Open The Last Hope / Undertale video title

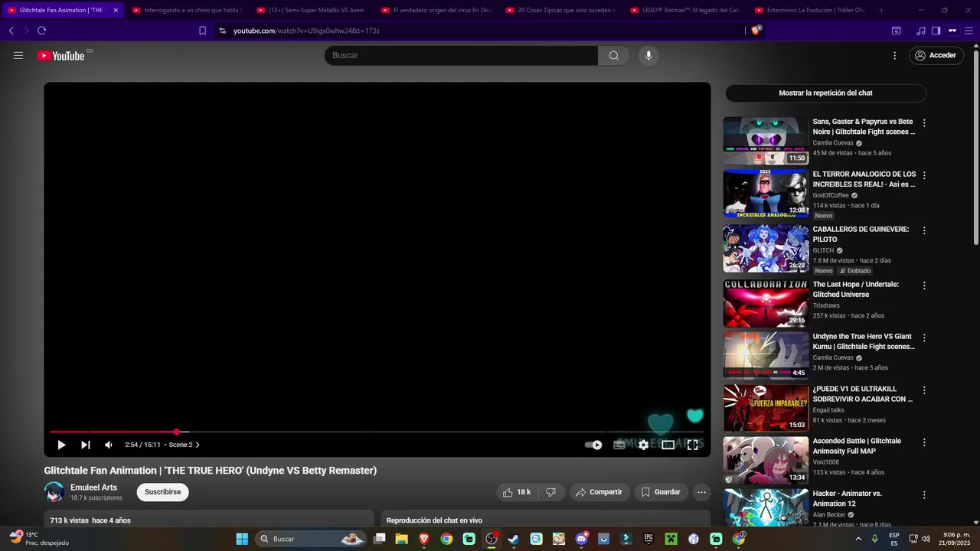coord(856,289)
